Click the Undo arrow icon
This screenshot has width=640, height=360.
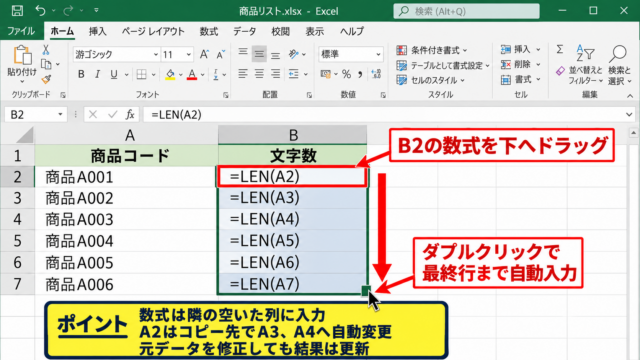(x=40, y=10)
